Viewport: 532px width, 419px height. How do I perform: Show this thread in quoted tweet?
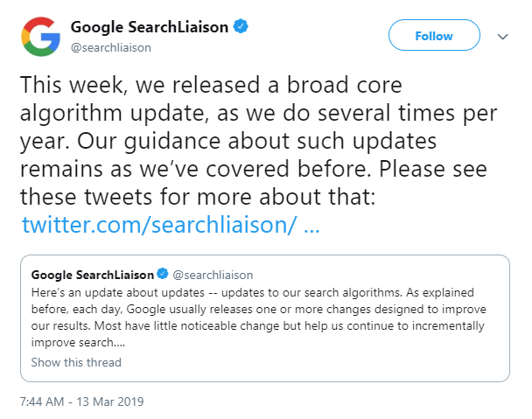click(x=76, y=362)
